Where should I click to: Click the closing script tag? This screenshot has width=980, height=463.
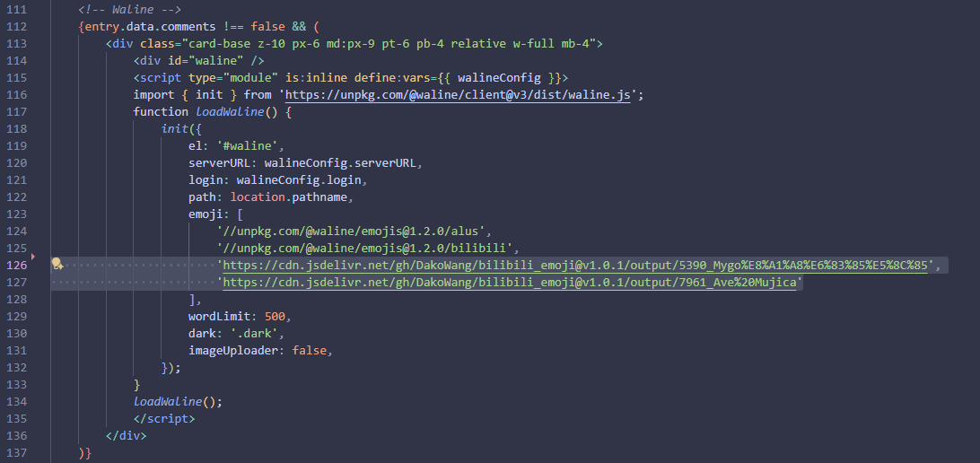[164, 419]
